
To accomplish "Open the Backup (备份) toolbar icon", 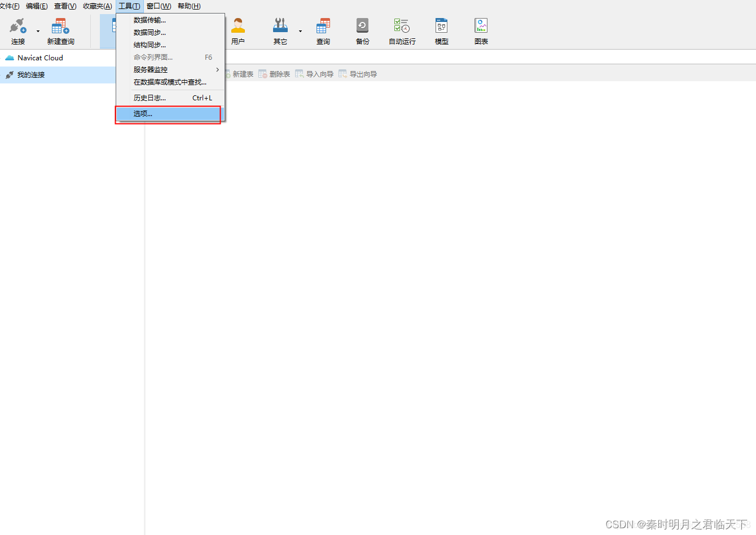I will [362, 32].
